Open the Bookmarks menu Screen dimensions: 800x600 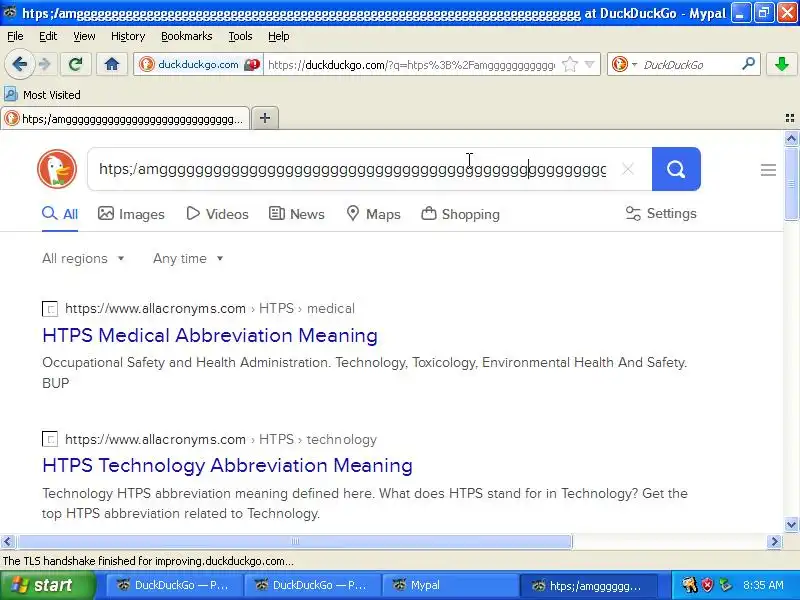(187, 36)
